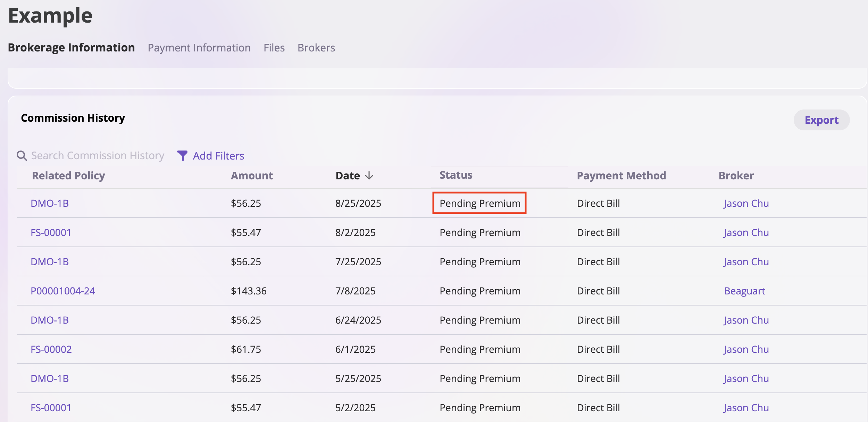The image size is (868, 422).
Task: Open the FS-00002 policy link
Action: pos(51,349)
